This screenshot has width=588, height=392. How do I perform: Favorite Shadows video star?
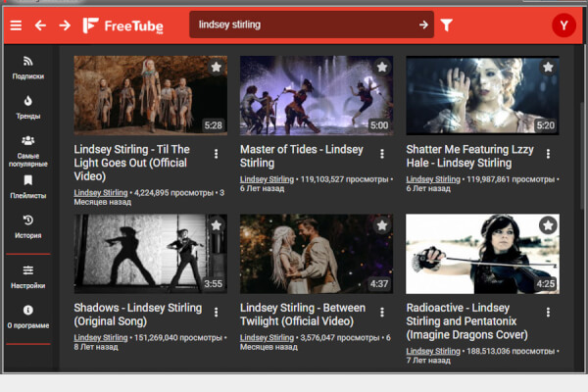click(x=216, y=225)
